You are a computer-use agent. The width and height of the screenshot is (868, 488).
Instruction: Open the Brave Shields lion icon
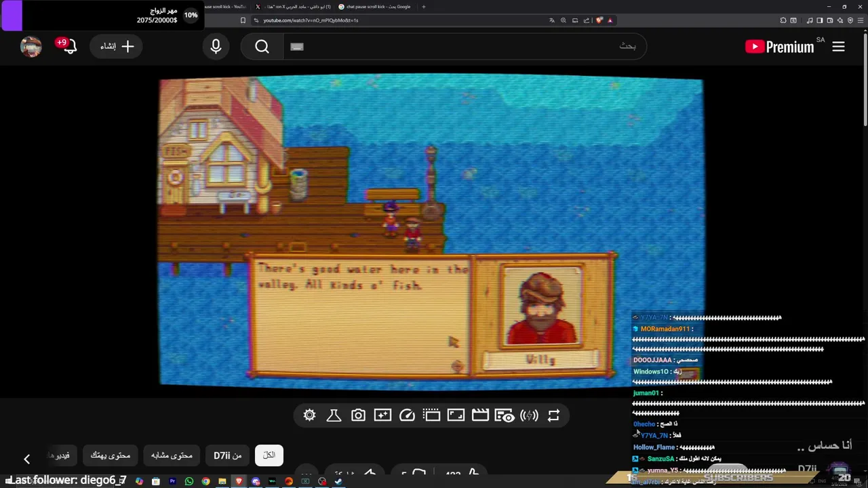tap(599, 20)
